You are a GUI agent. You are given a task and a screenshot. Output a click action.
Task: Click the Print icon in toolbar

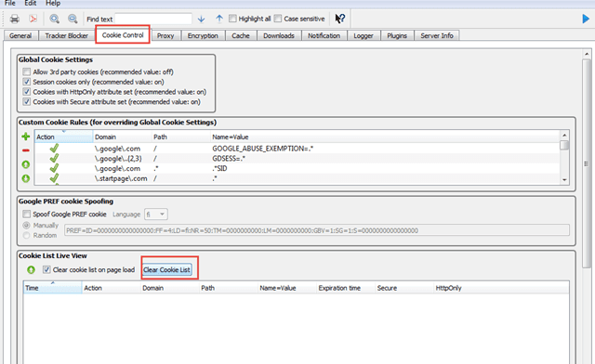point(15,19)
